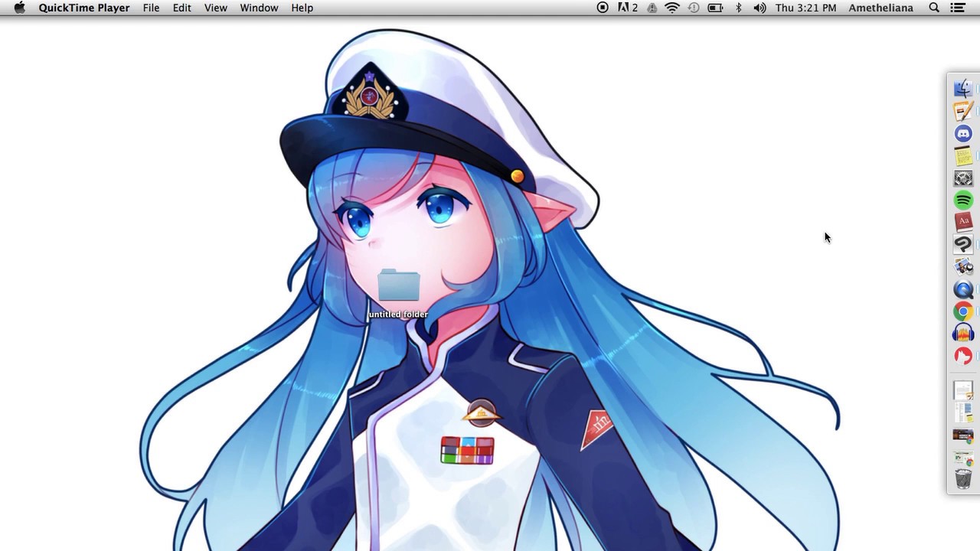The height and width of the screenshot is (551, 980).
Task: Open the Window menu
Action: click(x=259, y=8)
